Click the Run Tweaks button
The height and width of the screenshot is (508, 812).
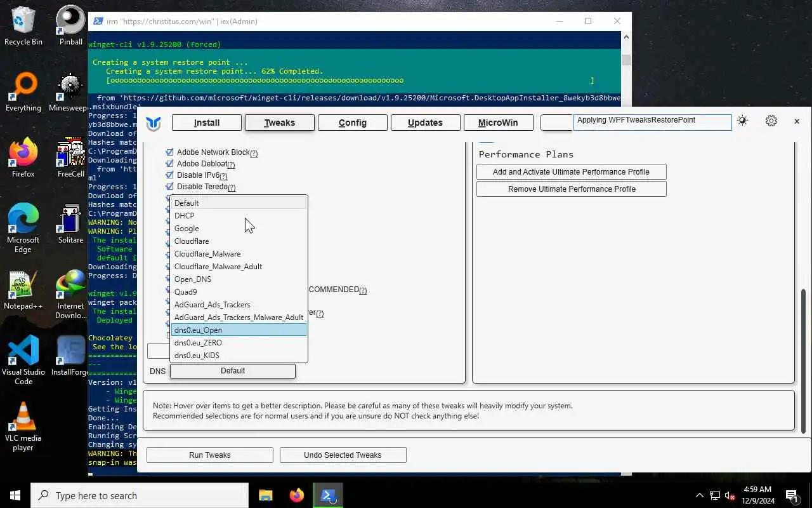(210, 455)
